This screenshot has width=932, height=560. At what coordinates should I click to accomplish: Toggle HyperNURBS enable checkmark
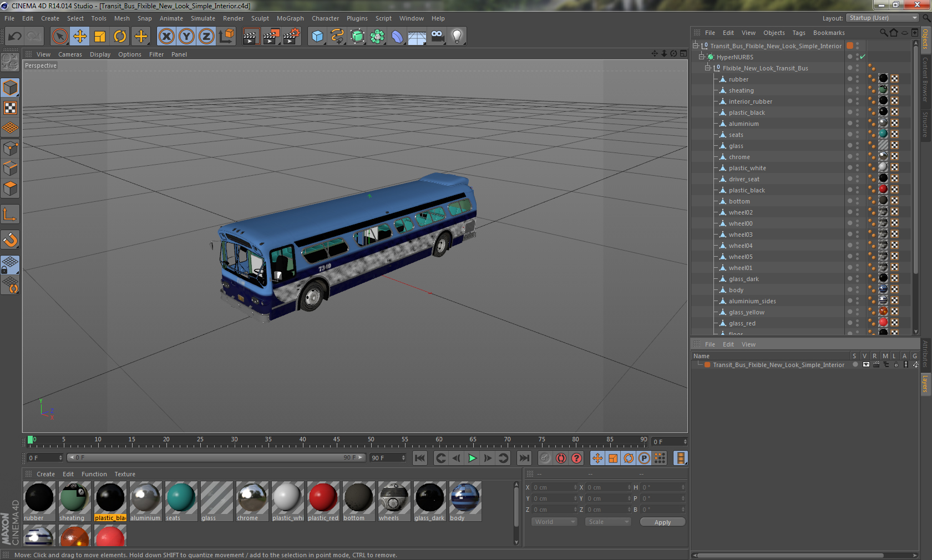coord(863,57)
